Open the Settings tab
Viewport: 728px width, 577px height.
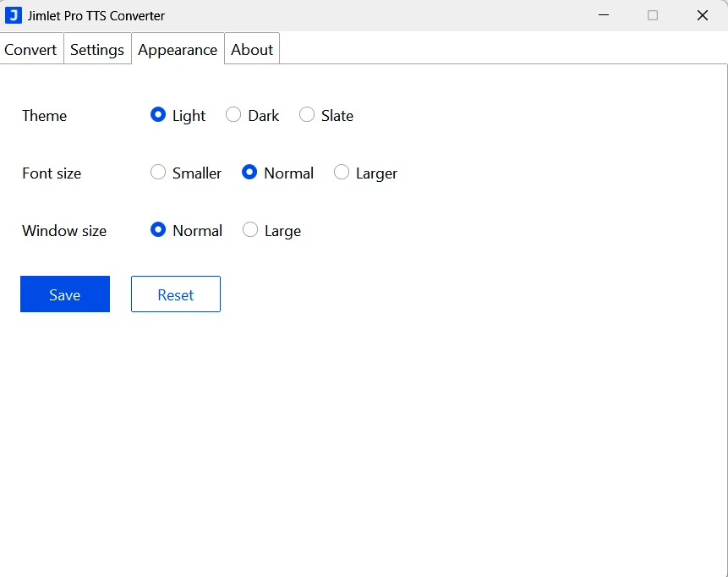point(96,49)
